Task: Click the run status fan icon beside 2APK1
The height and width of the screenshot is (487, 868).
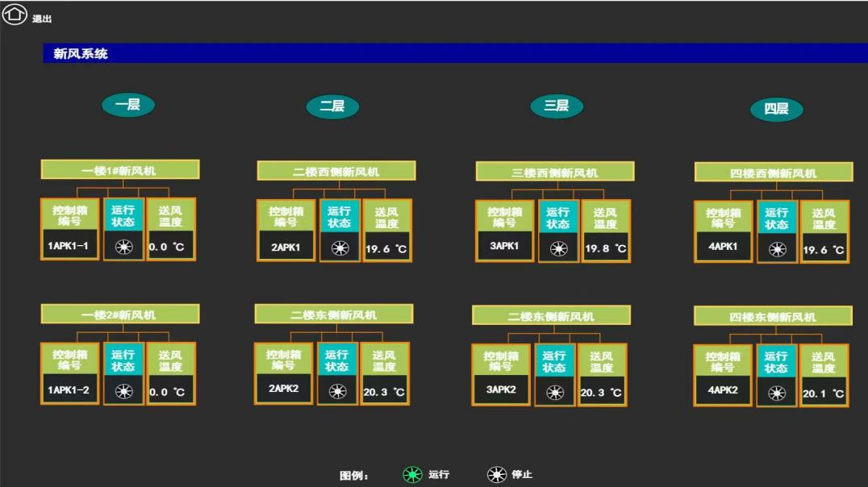Action: 340,248
